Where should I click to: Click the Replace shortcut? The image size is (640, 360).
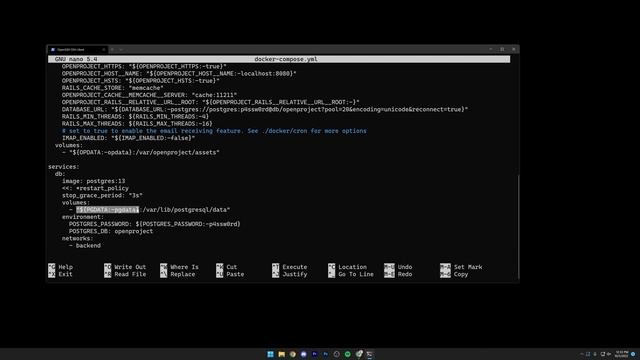point(178,274)
